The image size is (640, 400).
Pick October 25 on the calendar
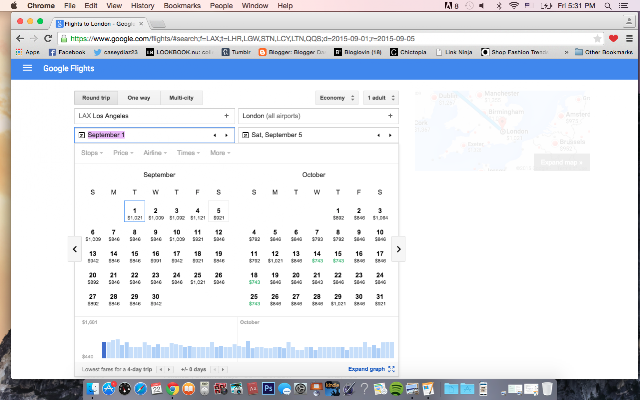[254, 300]
